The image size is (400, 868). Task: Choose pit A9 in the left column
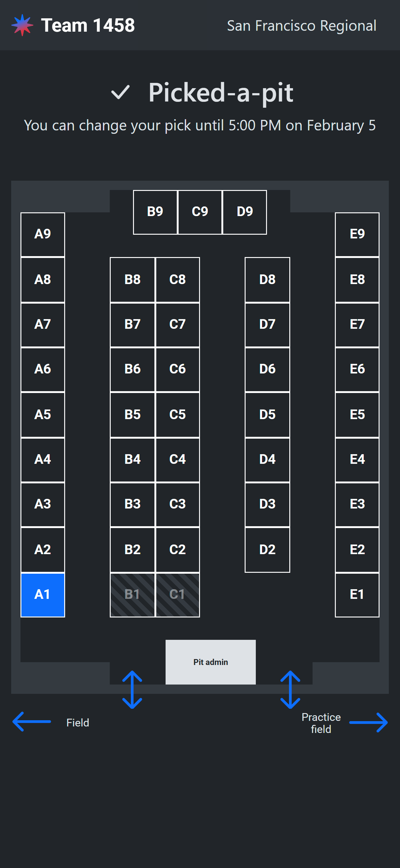43,234
